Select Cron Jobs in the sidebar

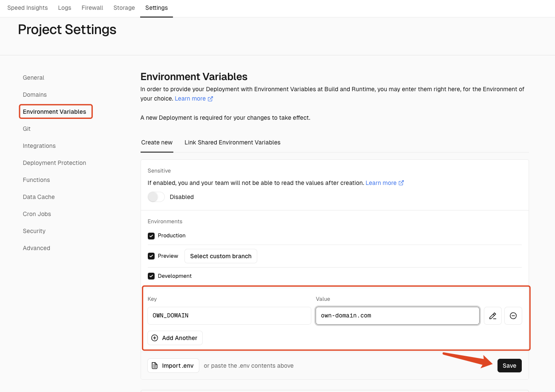37,214
